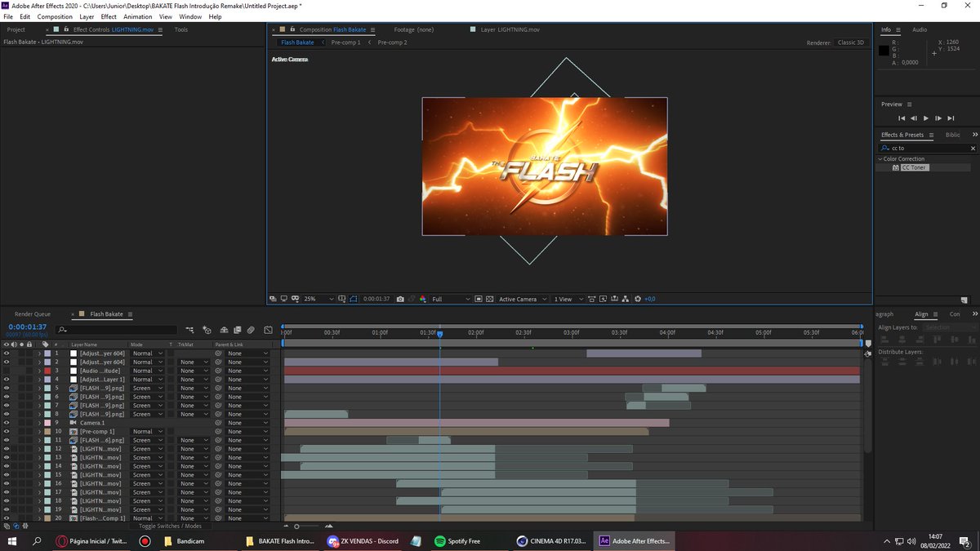Open the Animation menu
980x551 pixels.
pyautogui.click(x=137, y=16)
